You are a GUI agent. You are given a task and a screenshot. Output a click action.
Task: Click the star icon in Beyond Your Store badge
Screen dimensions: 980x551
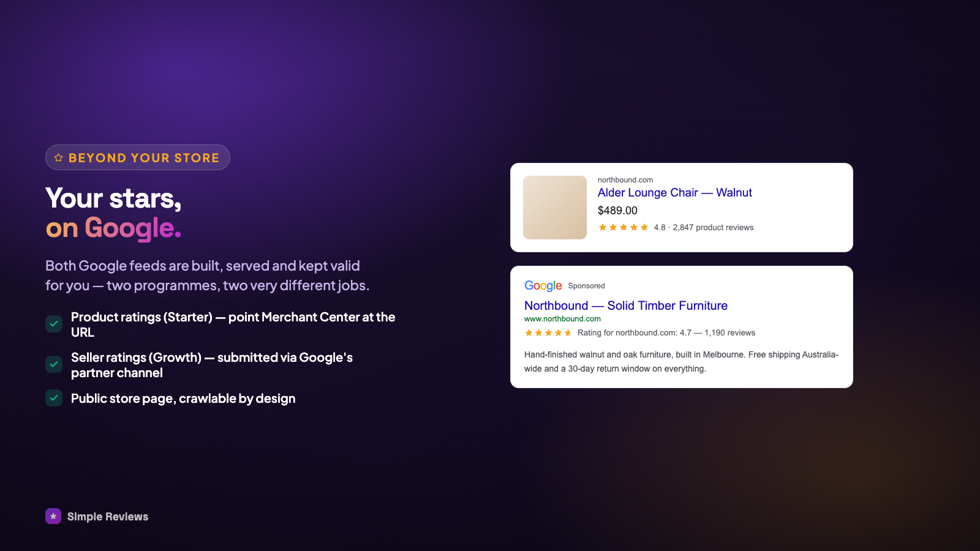coord(59,158)
